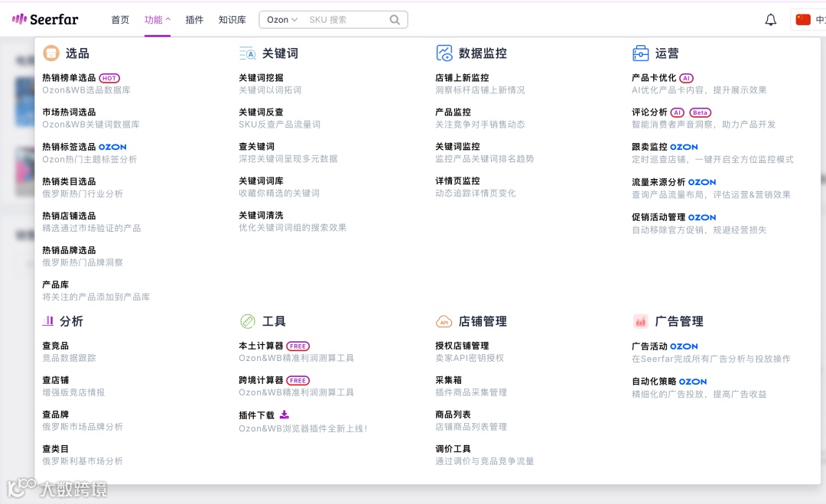Open 采集箱
The image size is (826, 504).
448,379
